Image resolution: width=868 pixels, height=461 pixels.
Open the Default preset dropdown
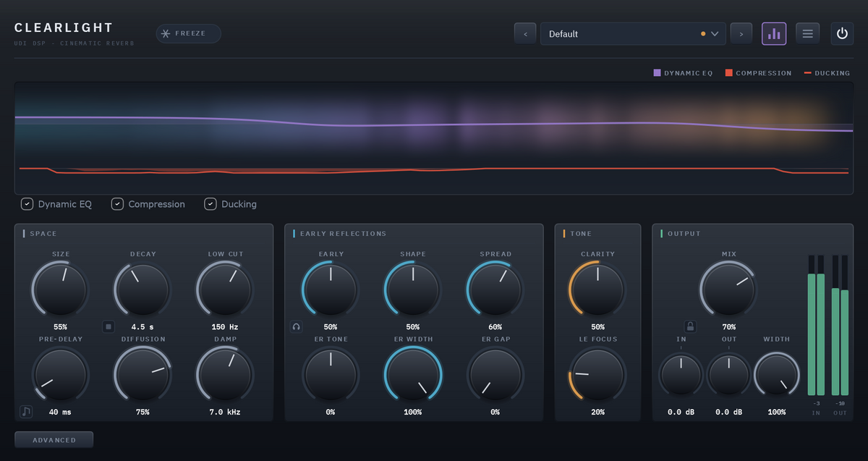633,33
